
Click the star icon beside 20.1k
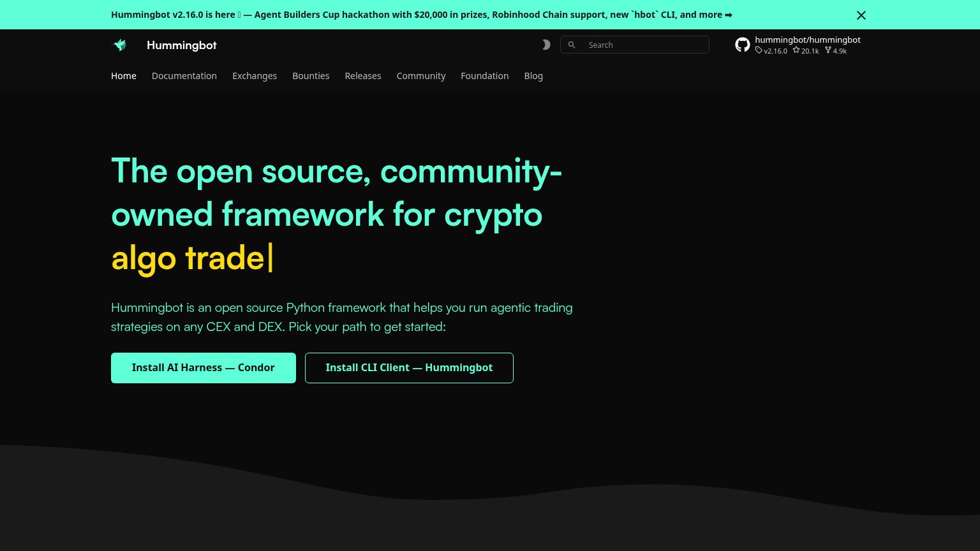click(x=796, y=50)
